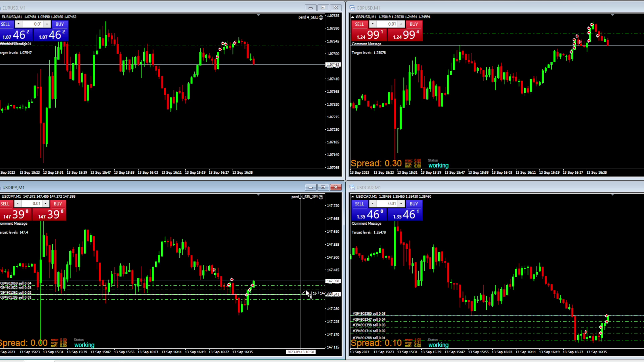This screenshot has width=644, height=362.
Task: Minimize the EURUSD chart window
Action: click(x=311, y=8)
